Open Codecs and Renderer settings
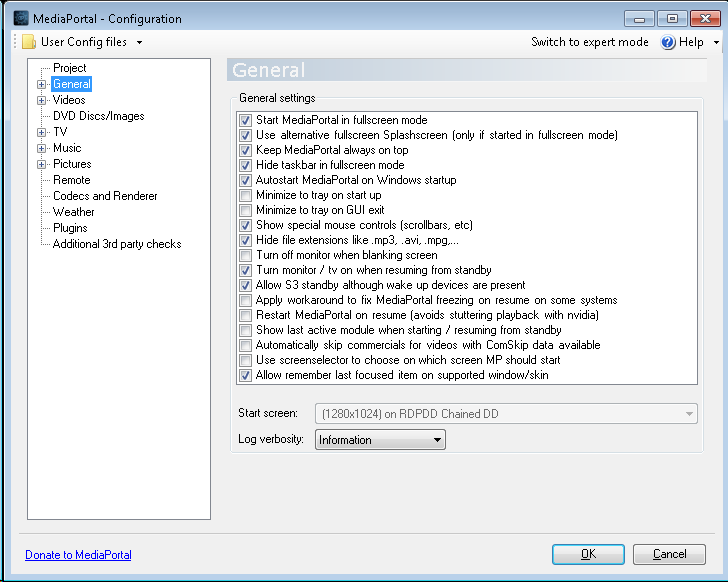 (x=105, y=196)
